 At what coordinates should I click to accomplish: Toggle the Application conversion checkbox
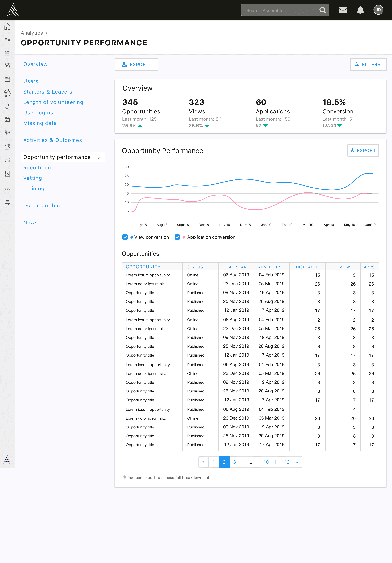click(x=177, y=237)
